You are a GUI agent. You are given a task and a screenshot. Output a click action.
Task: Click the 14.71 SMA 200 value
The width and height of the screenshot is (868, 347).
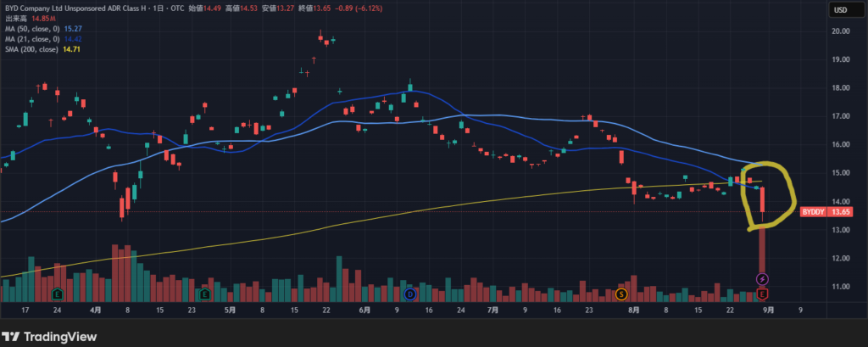coord(70,49)
